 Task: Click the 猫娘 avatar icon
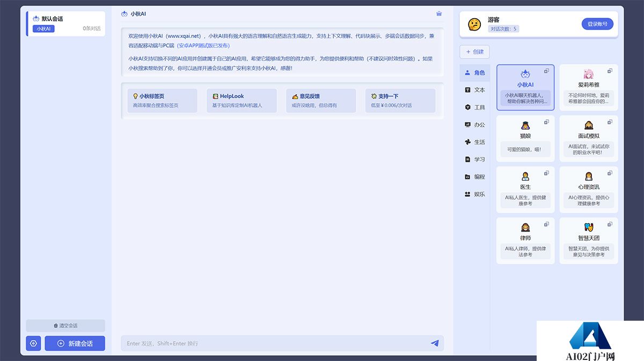525,125
